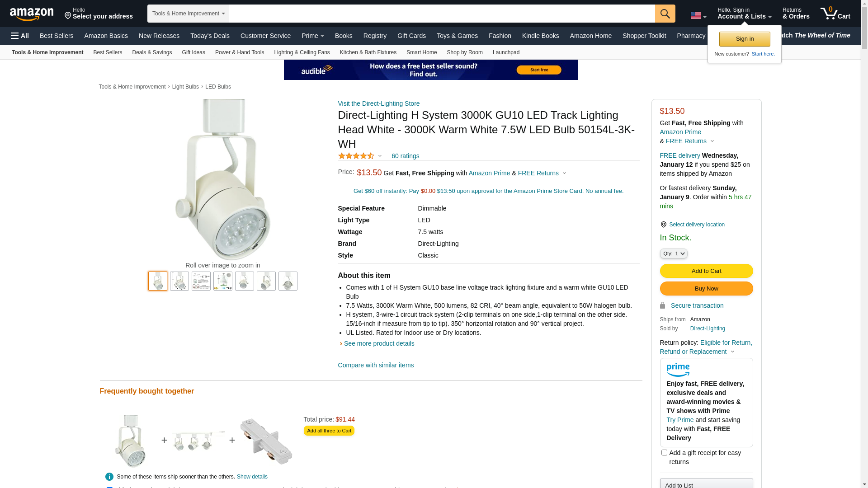The width and height of the screenshot is (868, 488).
Task: Expand the Tools & Home Improvement search category dropdown
Action: click(188, 14)
